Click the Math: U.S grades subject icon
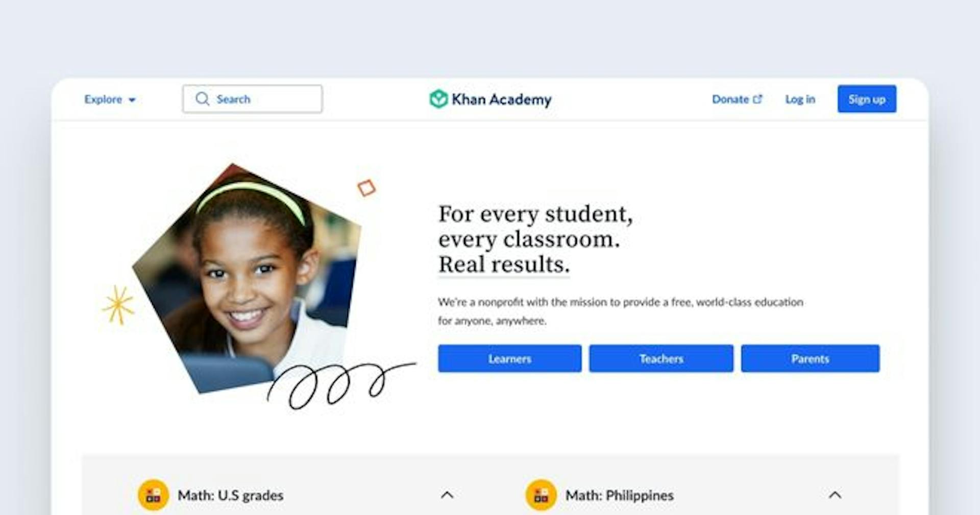Image resolution: width=980 pixels, height=515 pixels. [x=153, y=495]
